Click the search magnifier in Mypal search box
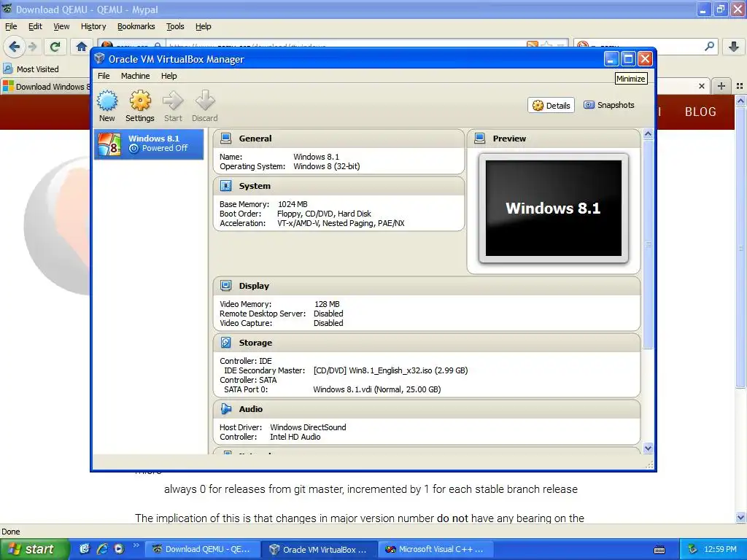This screenshot has width=747, height=560. click(x=709, y=46)
